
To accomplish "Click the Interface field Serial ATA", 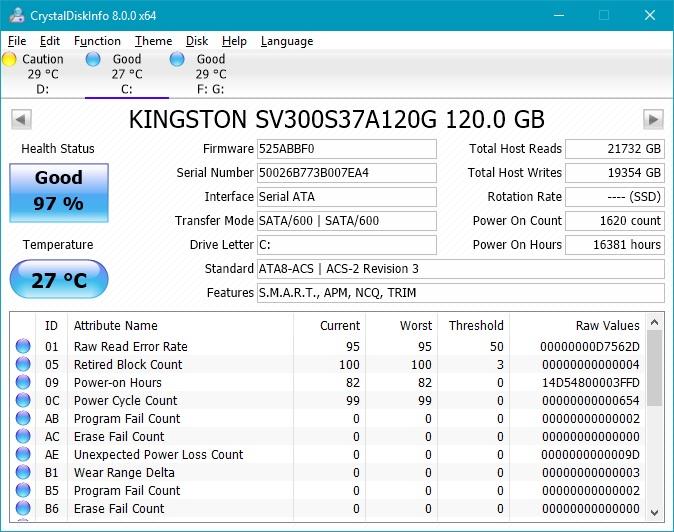I will pyautogui.click(x=347, y=197).
